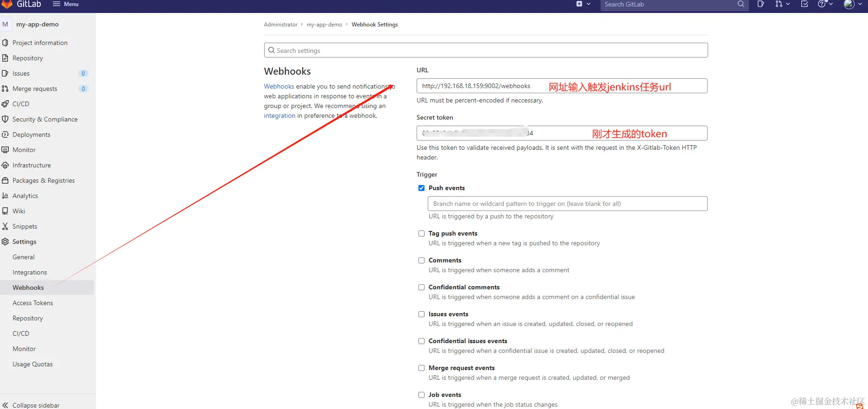
Task: Click the Issues count badge 0
Action: coord(83,73)
